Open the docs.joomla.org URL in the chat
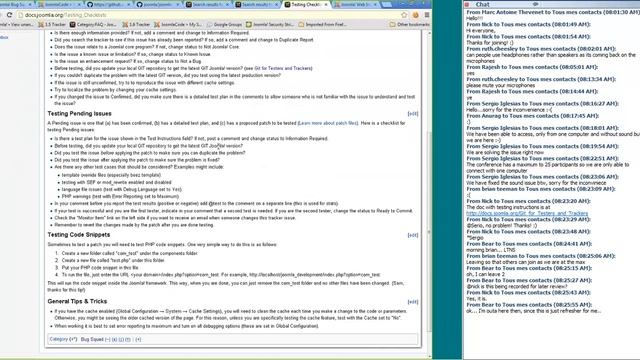640x360 pixels. coord(527,213)
